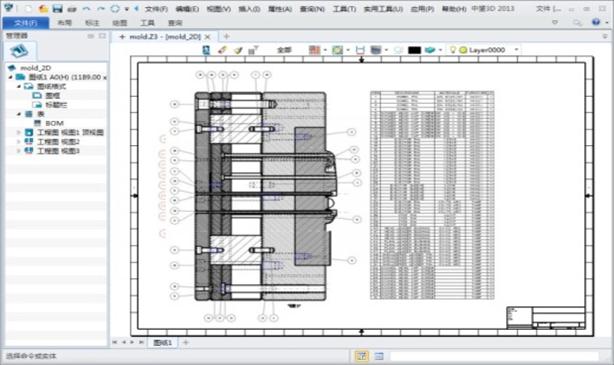Switch to the 标注 ribbon tab
This screenshot has height=365, width=614.
coord(92,23)
